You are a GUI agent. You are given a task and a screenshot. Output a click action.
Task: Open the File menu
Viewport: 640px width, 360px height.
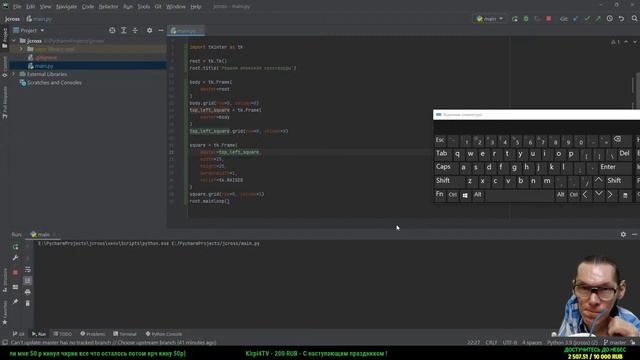pyautogui.click(x=17, y=7)
